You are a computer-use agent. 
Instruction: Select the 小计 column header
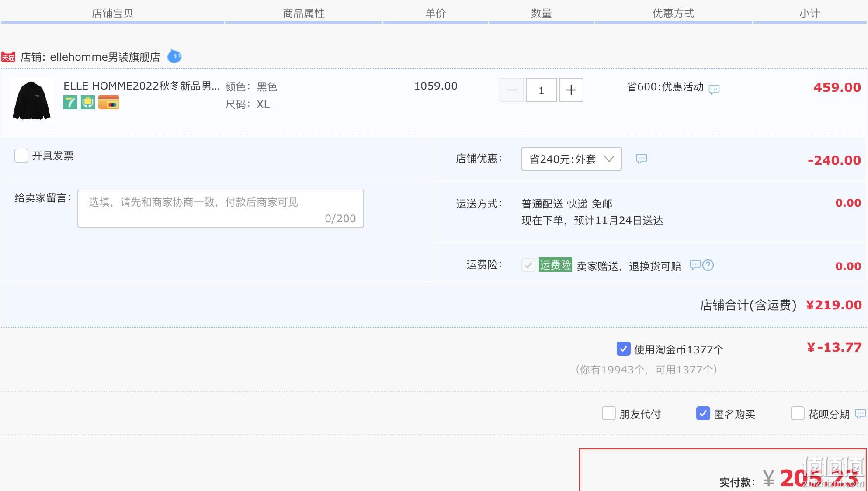point(810,14)
